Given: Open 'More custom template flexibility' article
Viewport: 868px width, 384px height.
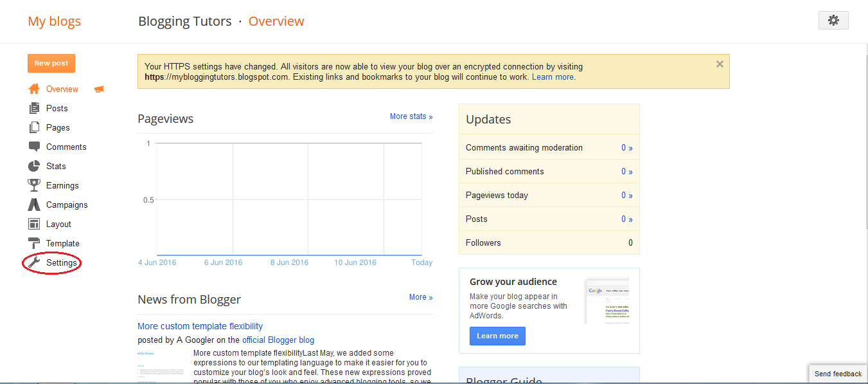Looking at the screenshot, I should pyautogui.click(x=200, y=326).
